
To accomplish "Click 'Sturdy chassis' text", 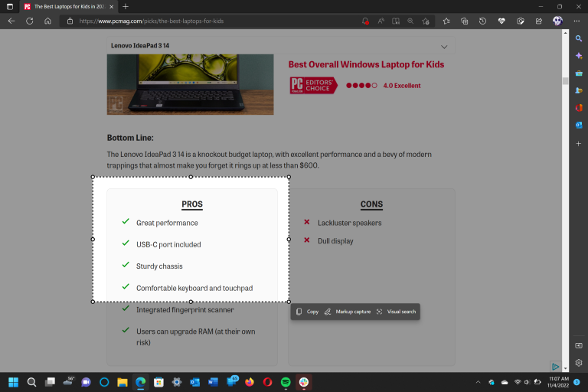I will pyautogui.click(x=159, y=266).
